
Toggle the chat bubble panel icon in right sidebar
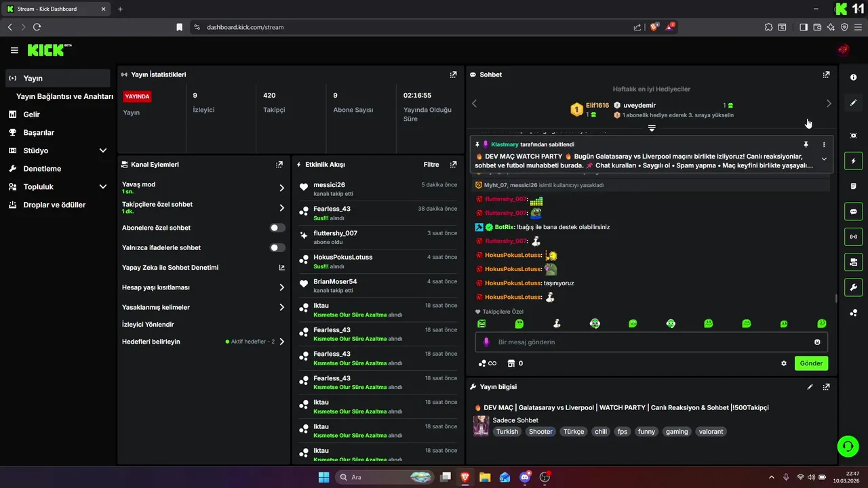853,211
